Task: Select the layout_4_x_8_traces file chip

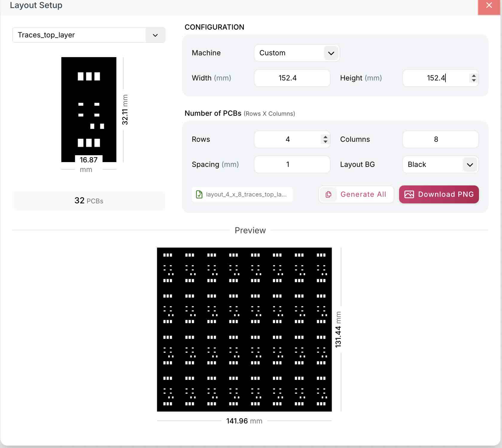Action: (x=242, y=194)
